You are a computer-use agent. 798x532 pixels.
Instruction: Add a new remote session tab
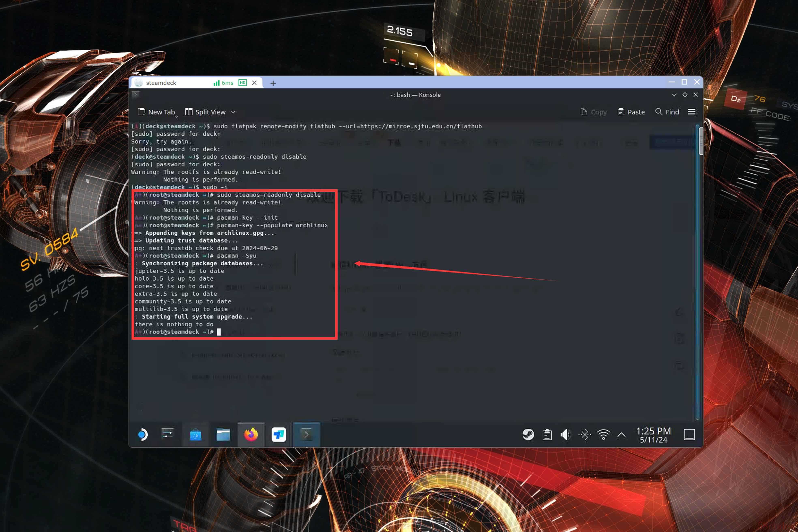coord(273,83)
